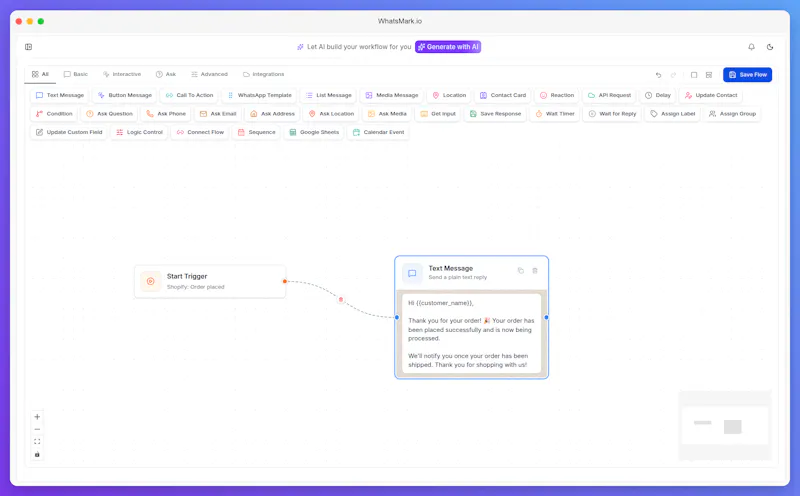The width and height of the screenshot is (800, 496).
Task: Add a Get Input node
Action: [438, 114]
